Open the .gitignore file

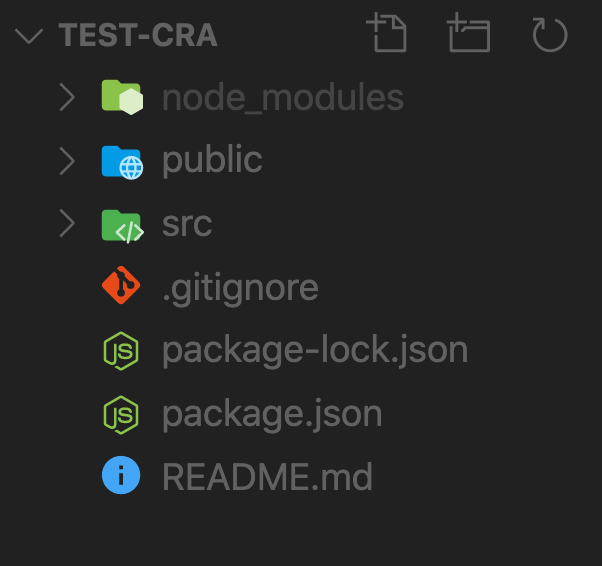240,289
